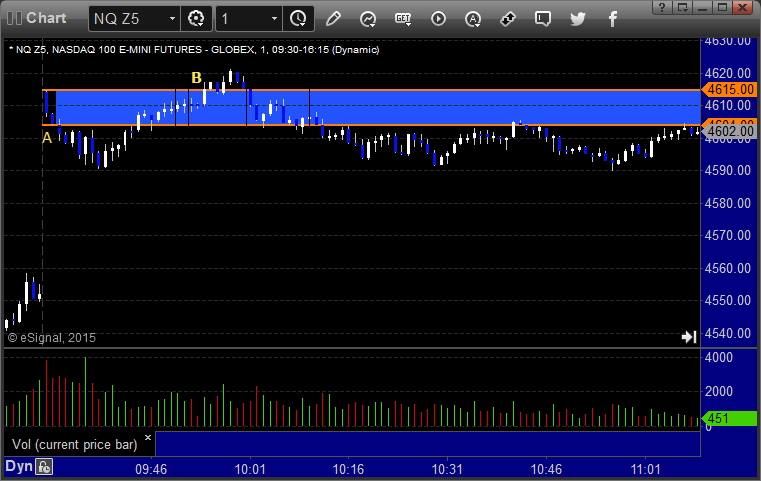Open the help question-mark button
The width and height of the screenshot is (761, 481).
click(662, 7)
